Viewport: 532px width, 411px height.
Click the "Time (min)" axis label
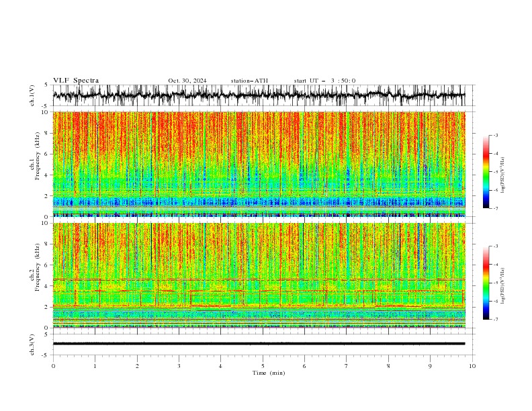click(269, 373)
